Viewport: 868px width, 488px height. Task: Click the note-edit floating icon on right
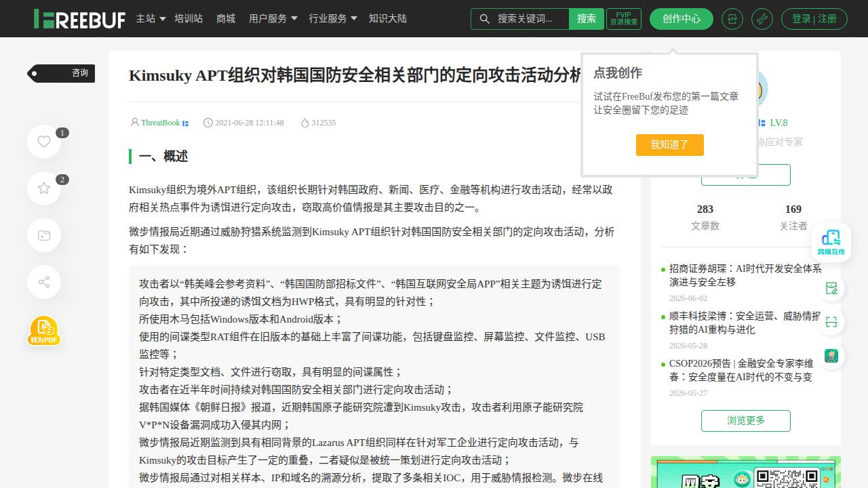[x=831, y=289]
